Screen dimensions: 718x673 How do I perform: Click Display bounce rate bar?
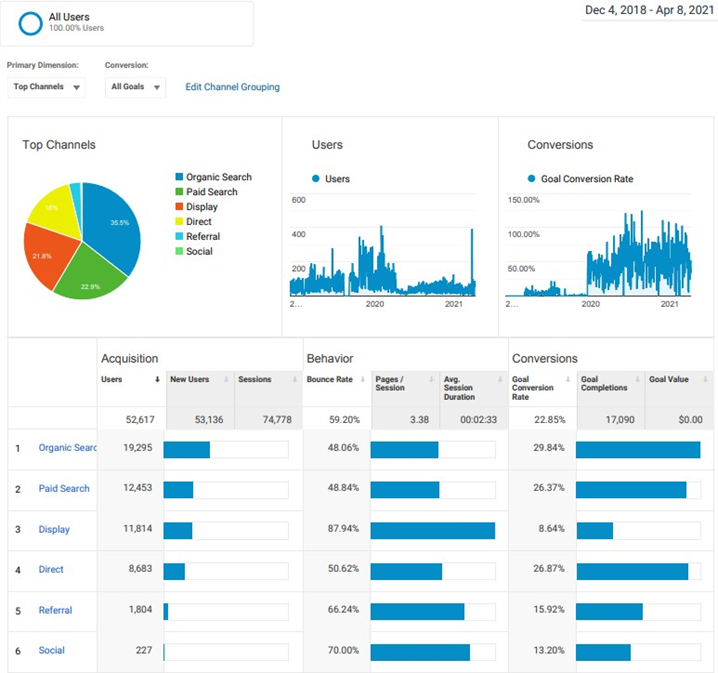pos(433,531)
